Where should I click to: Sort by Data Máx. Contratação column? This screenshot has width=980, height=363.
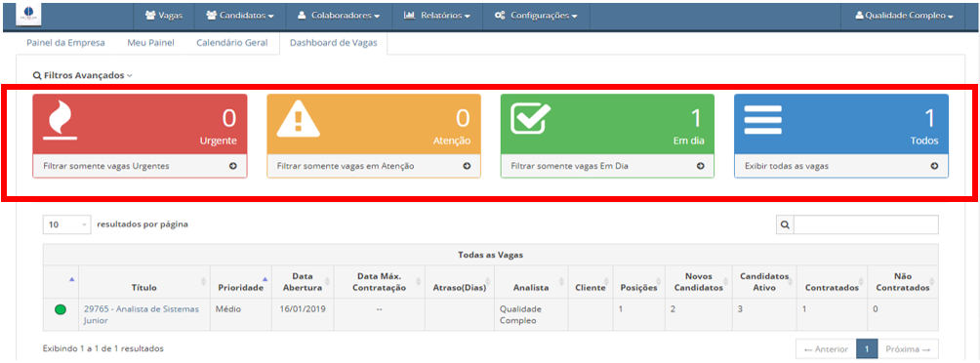point(380,282)
